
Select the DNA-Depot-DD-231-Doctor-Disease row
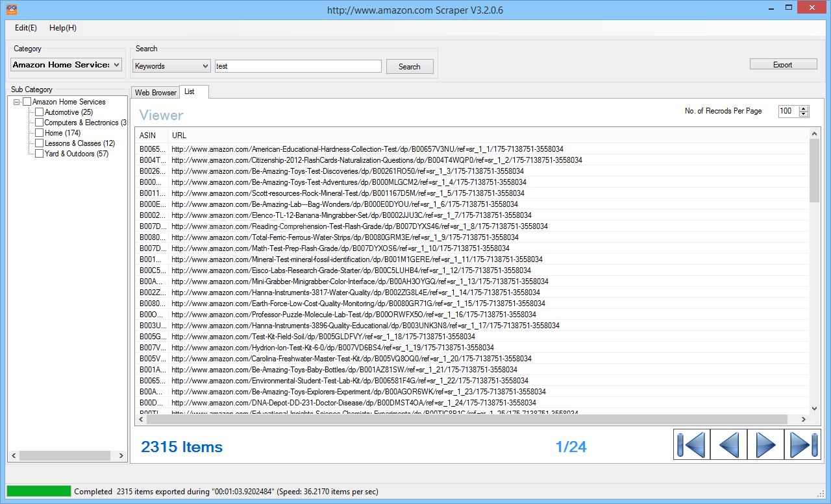[x=473, y=403]
